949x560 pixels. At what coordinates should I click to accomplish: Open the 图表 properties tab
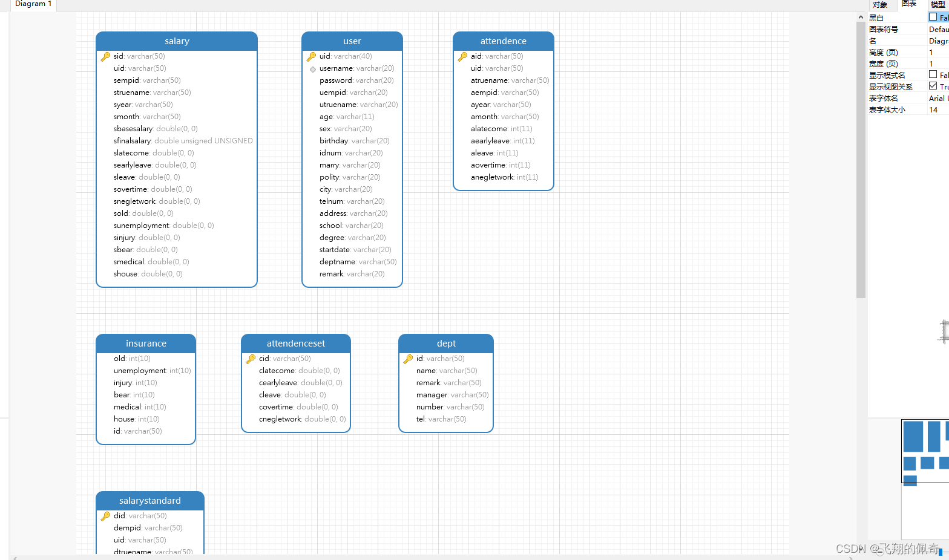[x=909, y=4]
